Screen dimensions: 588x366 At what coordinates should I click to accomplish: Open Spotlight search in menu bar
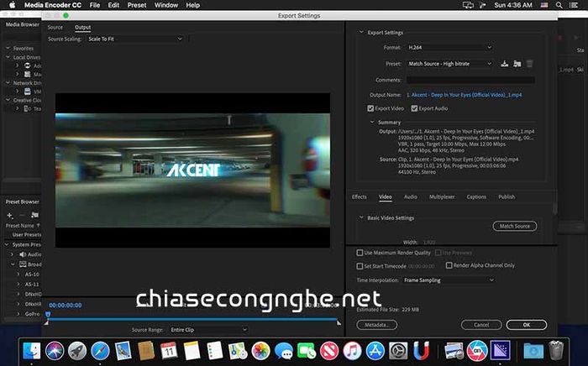(559, 5)
